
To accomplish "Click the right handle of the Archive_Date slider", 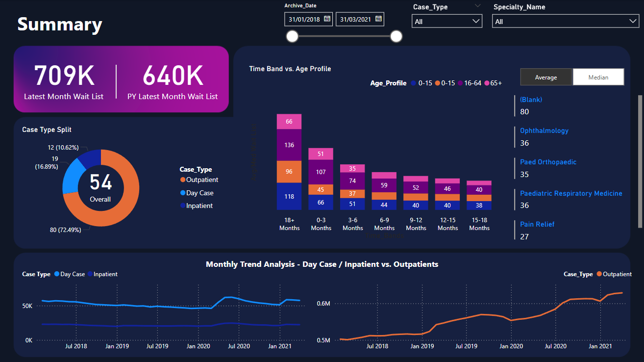I will (x=396, y=36).
